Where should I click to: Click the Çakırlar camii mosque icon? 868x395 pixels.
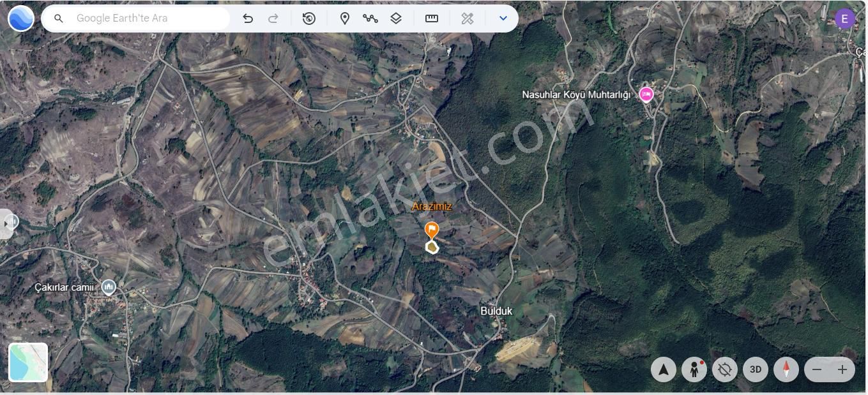pyautogui.click(x=109, y=287)
